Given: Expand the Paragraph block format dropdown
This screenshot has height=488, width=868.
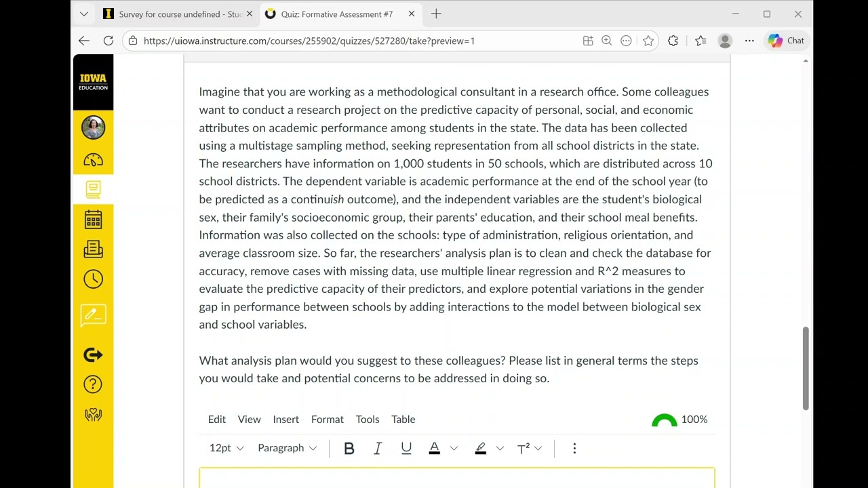Looking at the screenshot, I should (288, 448).
